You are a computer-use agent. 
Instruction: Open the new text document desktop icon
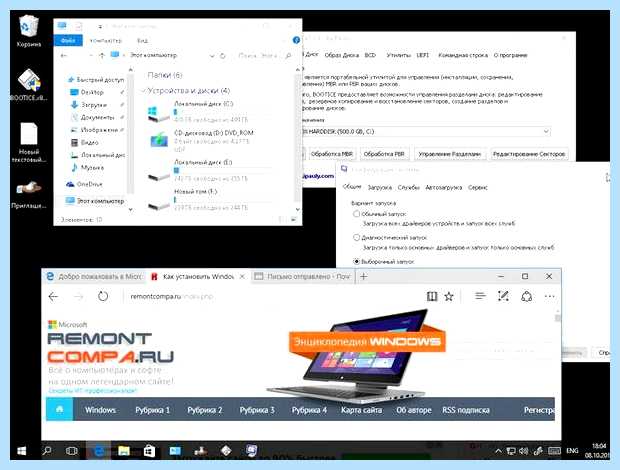point(28,142)
